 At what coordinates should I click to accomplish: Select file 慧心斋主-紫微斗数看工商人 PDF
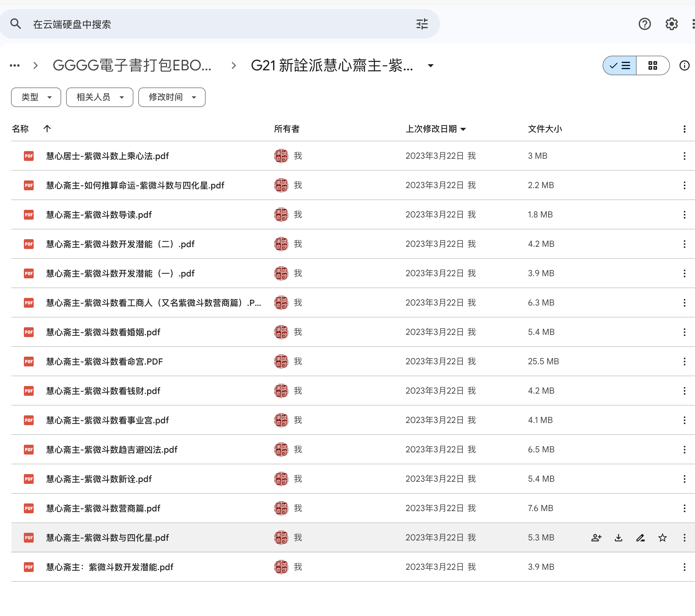click(x=353, y=302)
